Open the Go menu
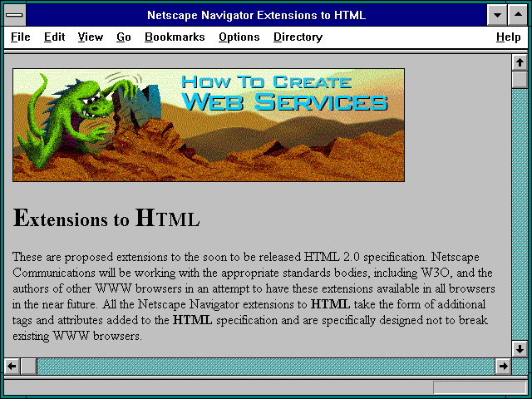 pos(124,37)
